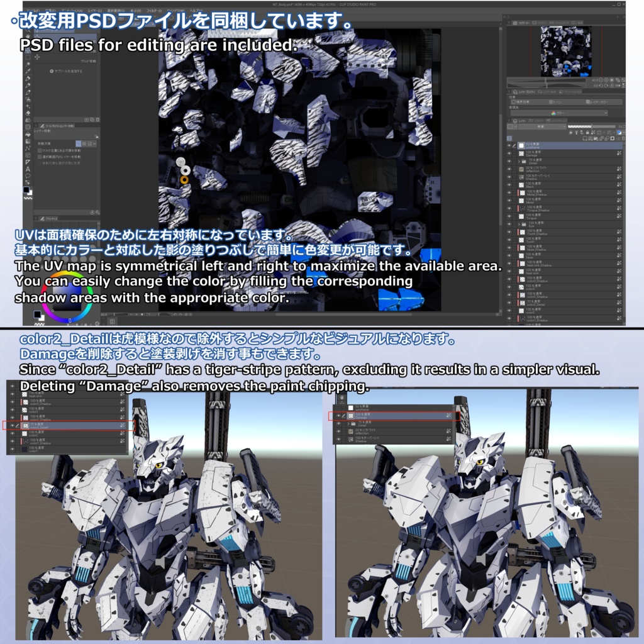Open the layer palette color dropdown arrow
The width and height of the screenshot is (644, 644).
(516, 126)
